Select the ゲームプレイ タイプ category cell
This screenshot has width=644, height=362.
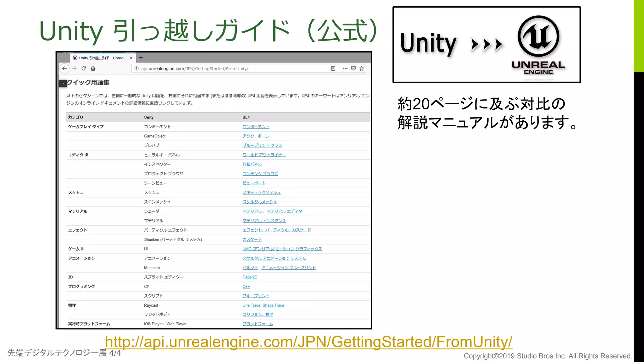pos(86,127)
